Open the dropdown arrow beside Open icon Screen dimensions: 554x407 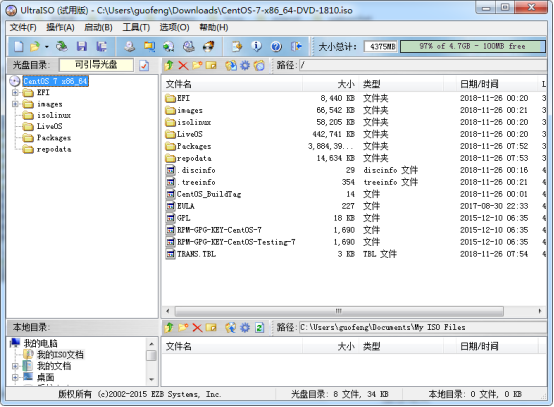(47, 47)
